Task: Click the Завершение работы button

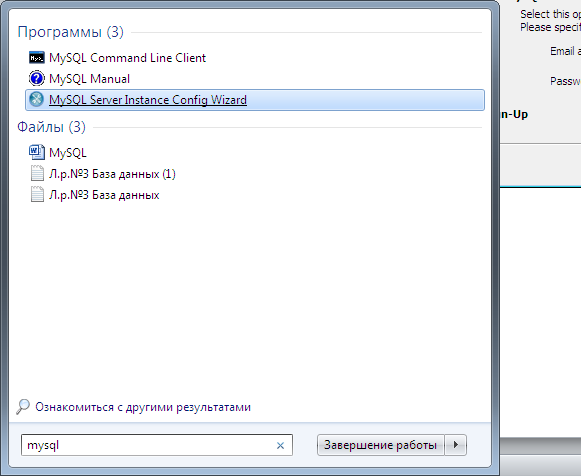Action: tap(381, 445)
